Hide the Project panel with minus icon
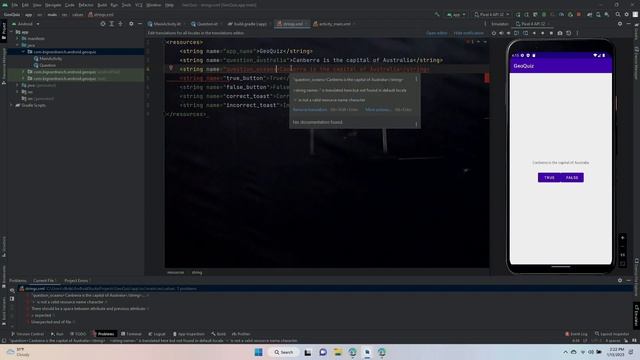The width and height of the screenshot is (640, 360). pyautogui.click(x=140, y=24)
